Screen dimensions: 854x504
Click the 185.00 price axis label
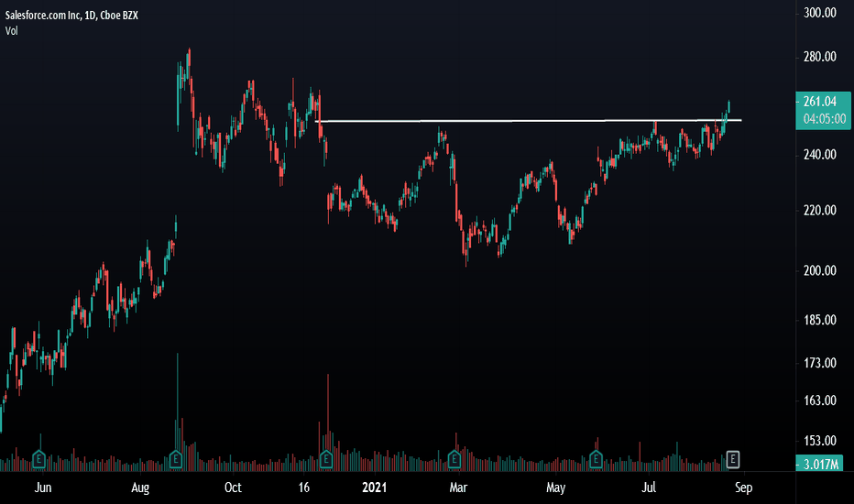pyautogui.click(x=820, y=320)
